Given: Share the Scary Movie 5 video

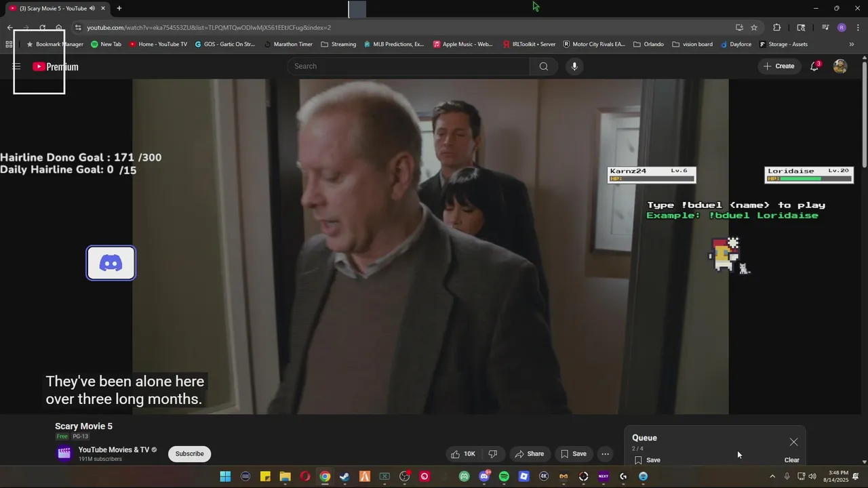Looking at the screenshot, I should (x=529, y=454).
